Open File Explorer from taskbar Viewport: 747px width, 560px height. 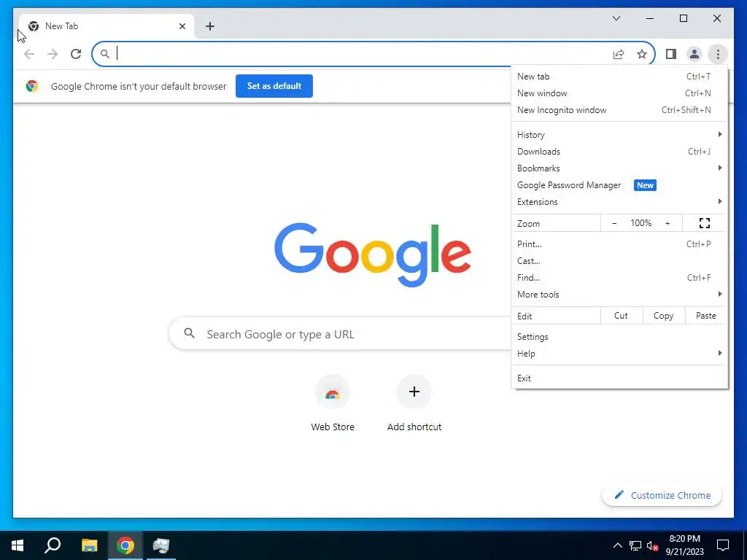pos(89,545)
